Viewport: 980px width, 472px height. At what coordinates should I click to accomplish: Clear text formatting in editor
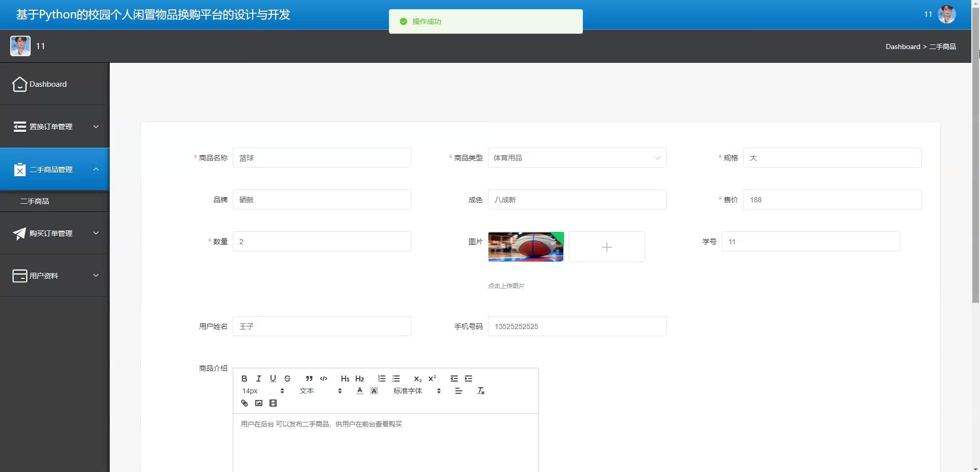(480, 391)
